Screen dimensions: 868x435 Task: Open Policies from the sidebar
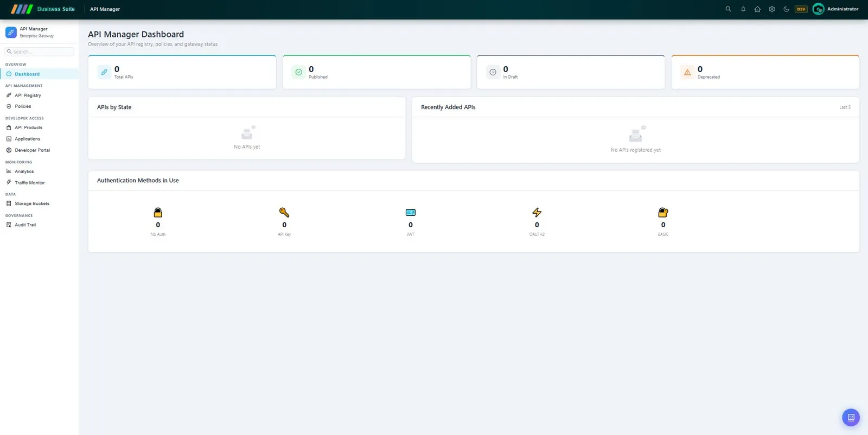coord(39,106)
